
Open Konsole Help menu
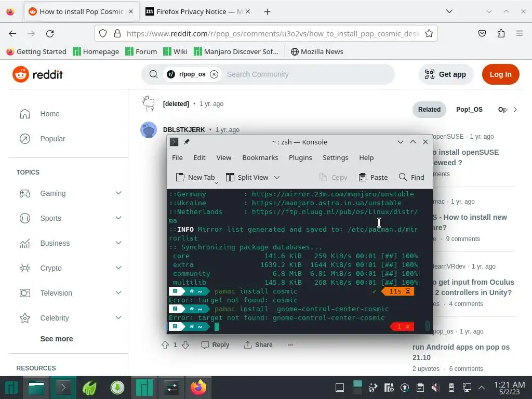tap(366, 158)
